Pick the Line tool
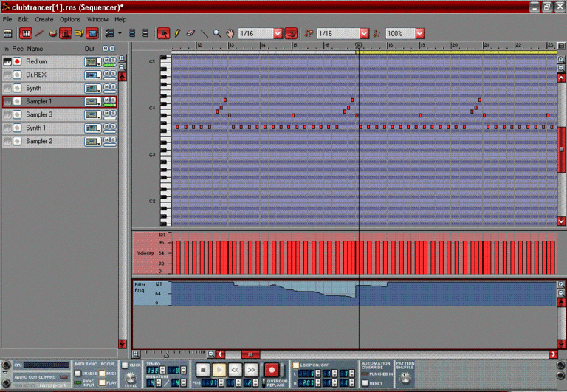 pos(204,34)
